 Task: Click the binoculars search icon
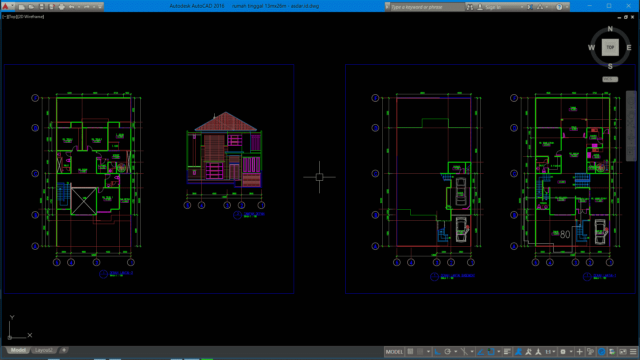tap(470, 7)
